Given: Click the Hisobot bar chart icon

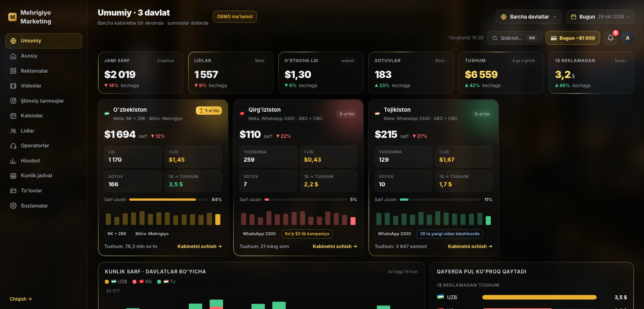Looking at the screenshot, I should (x=13, y=161).
